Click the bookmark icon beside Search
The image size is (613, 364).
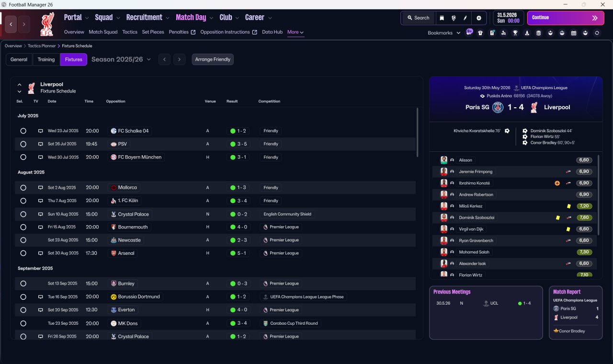[442, 18]
